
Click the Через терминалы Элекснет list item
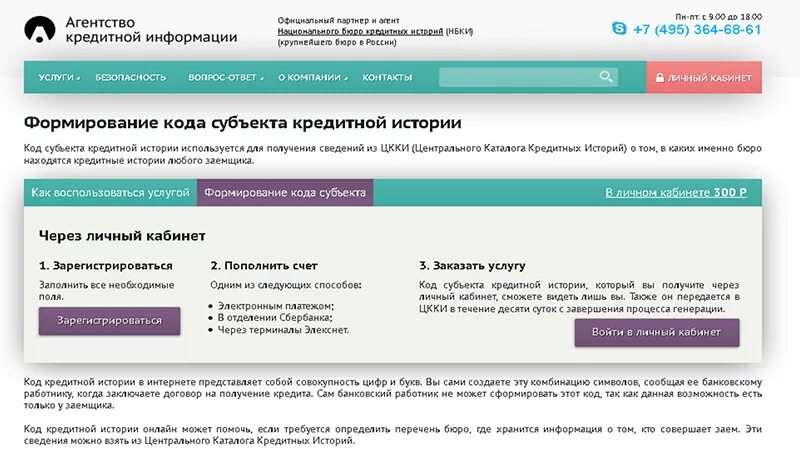pos(283,330)
